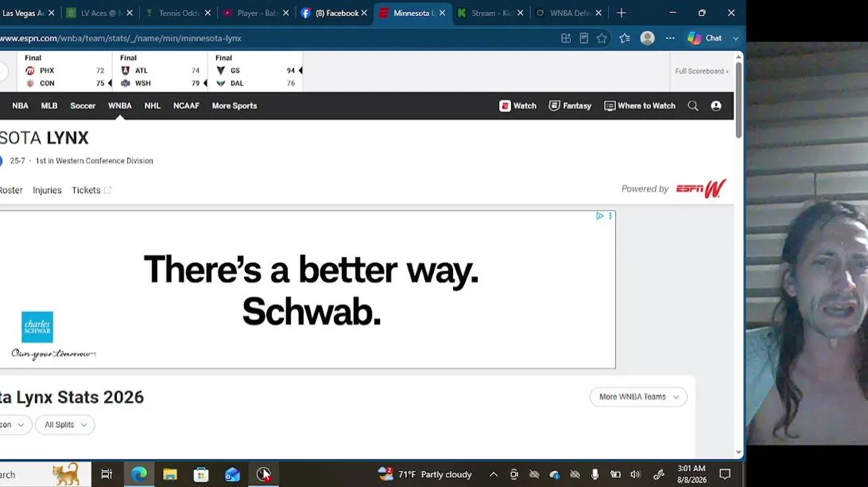
Task: Select WNBA in the sports menu
Action: (x=120, y=106)
